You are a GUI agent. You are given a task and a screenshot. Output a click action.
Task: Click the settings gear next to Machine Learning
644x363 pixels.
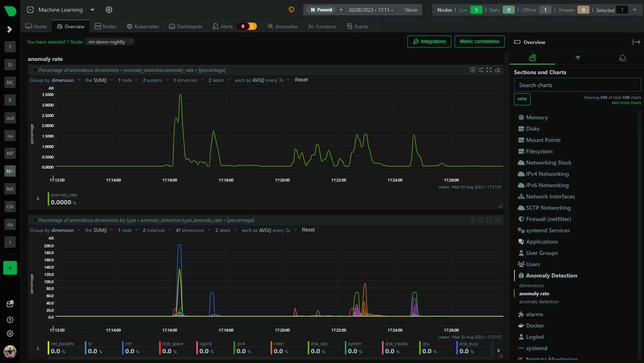pyautogui.click(x=109, y=10)
